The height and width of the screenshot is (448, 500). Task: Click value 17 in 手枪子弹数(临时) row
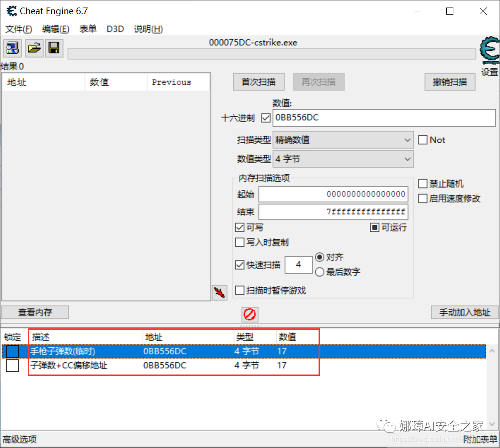(282, 351)
